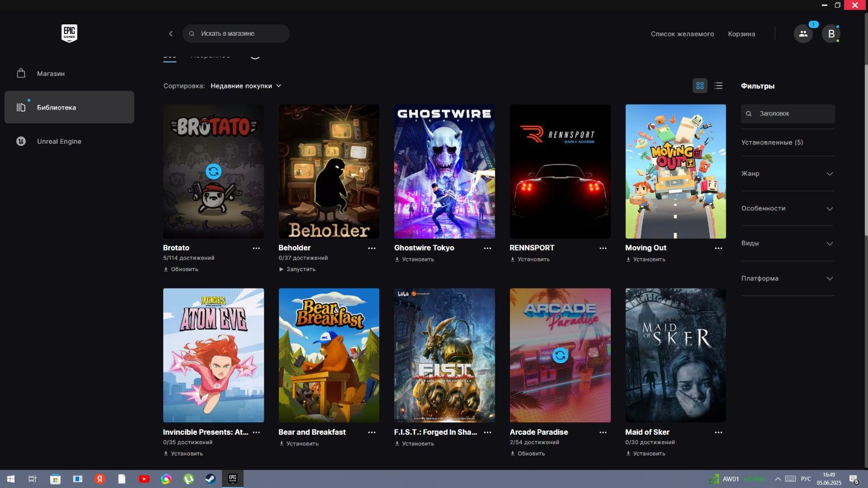Expand the Виды filter
Image resolution: width=868 pixels, height=488 pixels.
[787, 243]
